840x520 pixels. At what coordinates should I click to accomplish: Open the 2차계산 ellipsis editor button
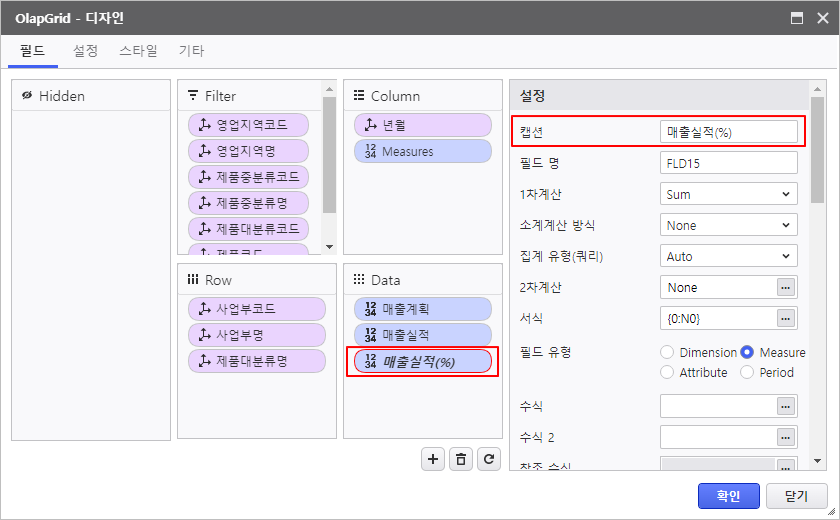click(x=787, y=288)
